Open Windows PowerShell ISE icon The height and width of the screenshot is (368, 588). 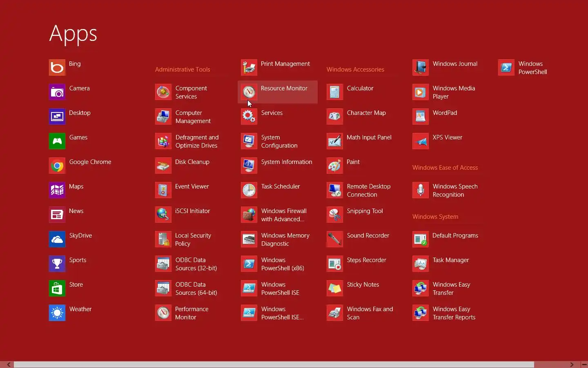tap(249, 288)
